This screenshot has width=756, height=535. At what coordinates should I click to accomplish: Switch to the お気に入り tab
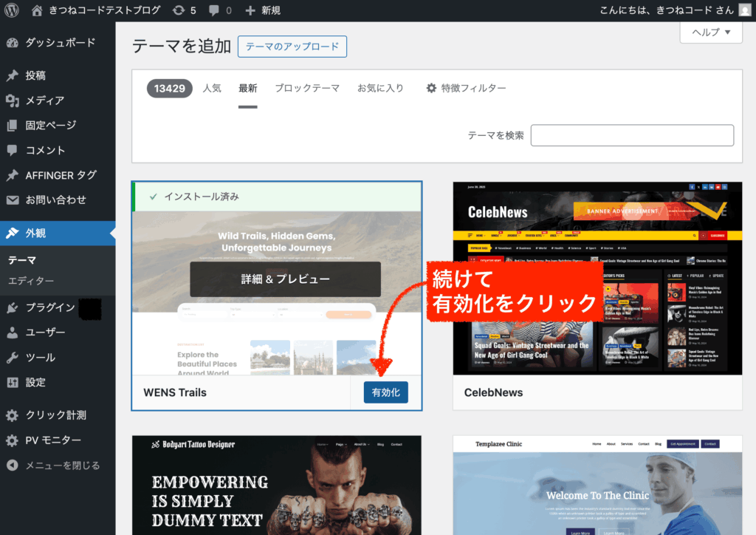(x=380, y=88)
